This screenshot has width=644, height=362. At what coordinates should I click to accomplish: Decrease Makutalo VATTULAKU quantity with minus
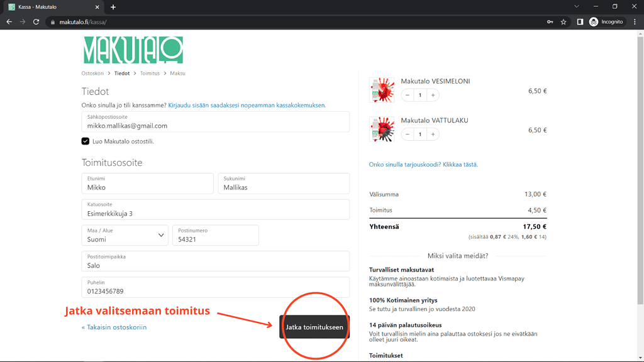(408, 134)
